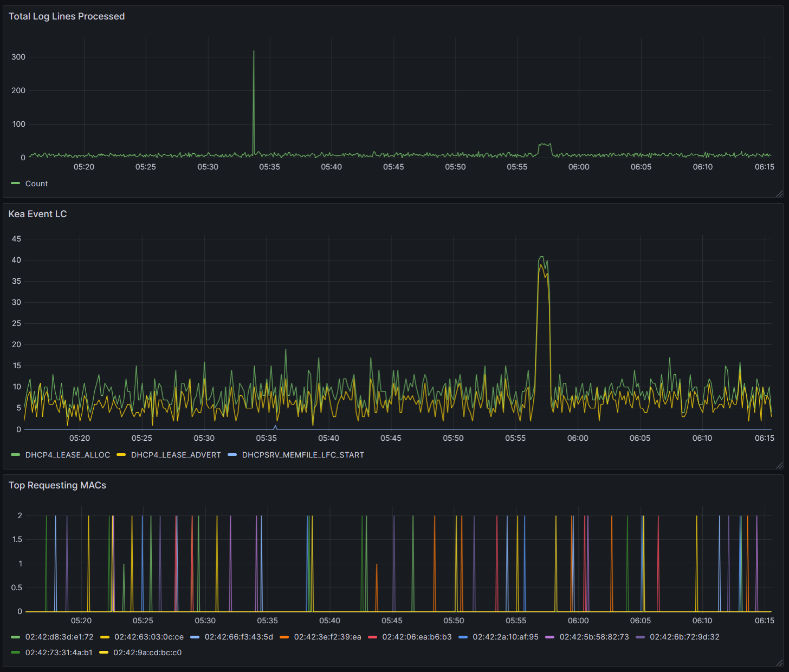The height and width of the screenshot is (672, 789).
Task: Toggle MAC 02:42:2a:10:af:95 legend entry
Action: [x=506, y=637]
